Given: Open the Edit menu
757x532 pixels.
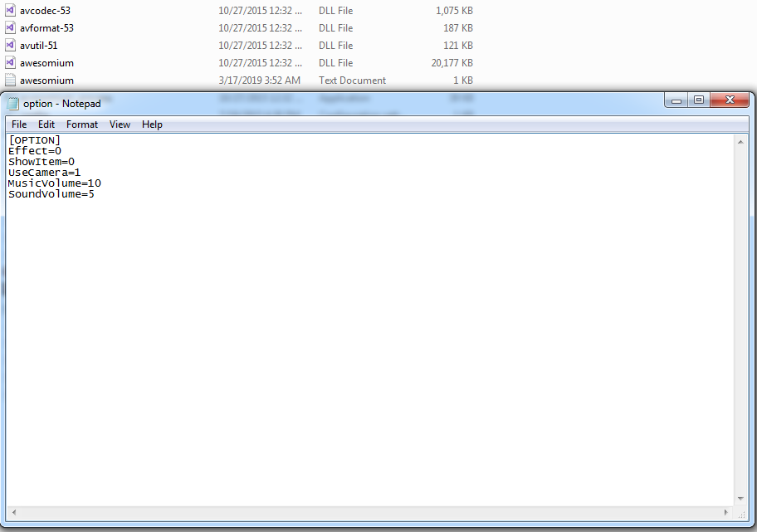Looking at the screenshot, I should 46,124.
